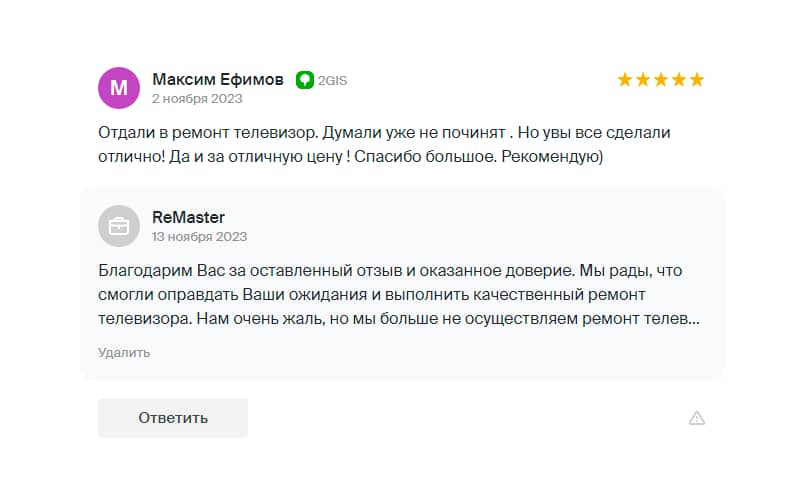Viewport: 805px width, 501px height.
Task: Click the ReMaster briefcase avatar icon
Action: point(119,226)
